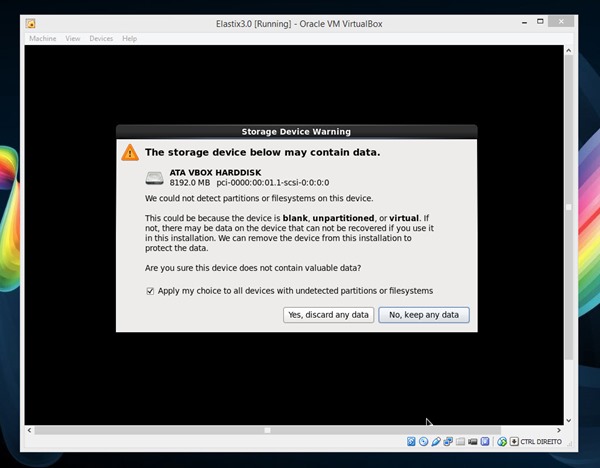The width and height of the screenshot is (600, 468).
Task: Click the keyboard capture down-arrow indicator
Action: point(514,442)
